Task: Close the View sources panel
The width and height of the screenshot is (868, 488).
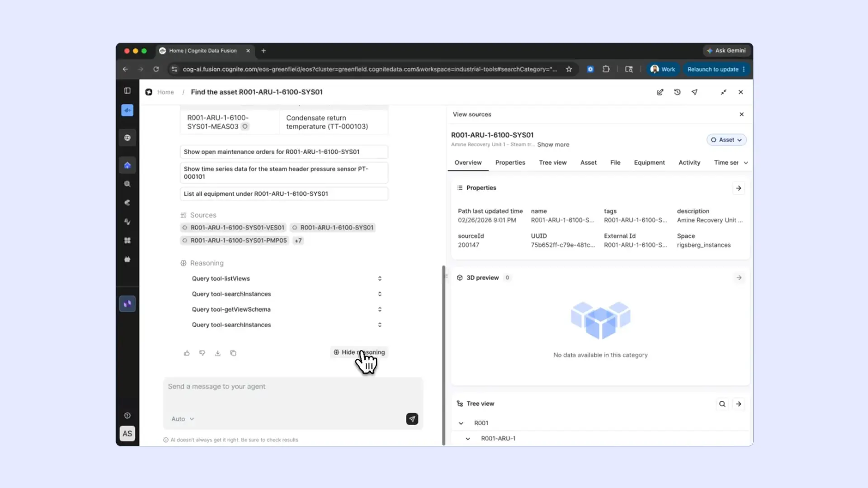Action: pos(741,114)
